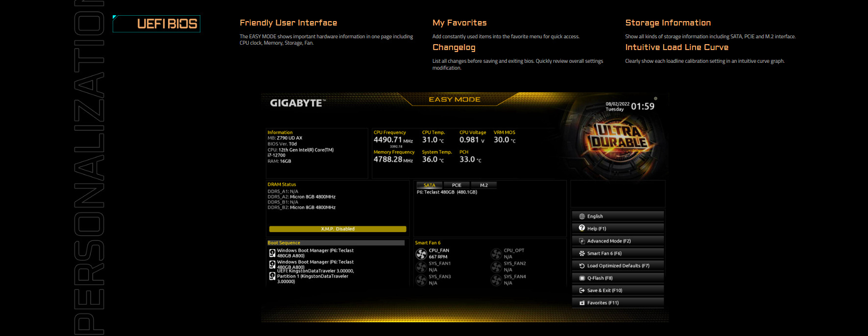This screenshot has width=868, height=336.
Task: Click the SYS_FAN4 fan icon
Action: [496, 280]
